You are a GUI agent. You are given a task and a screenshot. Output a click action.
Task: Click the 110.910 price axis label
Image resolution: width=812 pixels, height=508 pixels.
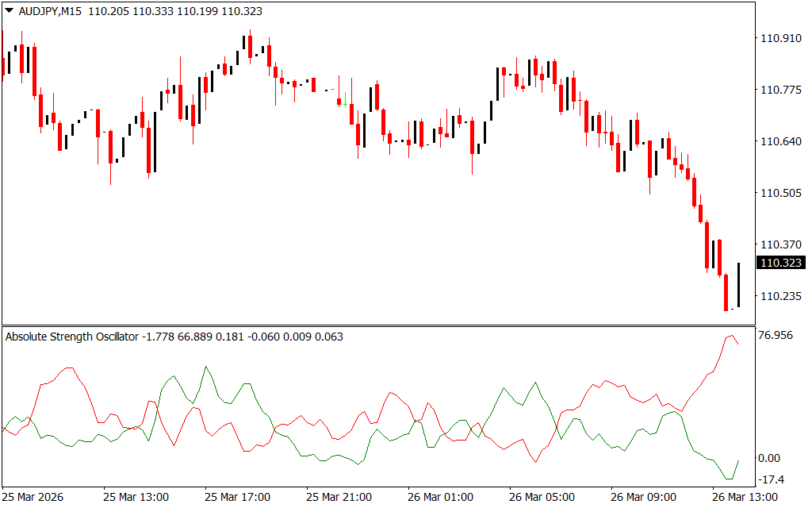(780, 38)
